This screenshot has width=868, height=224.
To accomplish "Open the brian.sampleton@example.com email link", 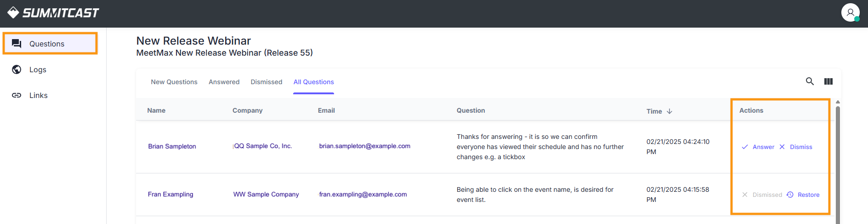I will tap(364, 146).
